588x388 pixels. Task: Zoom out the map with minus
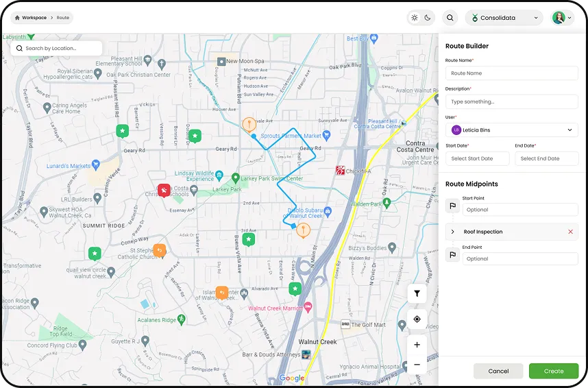(417, 365)
